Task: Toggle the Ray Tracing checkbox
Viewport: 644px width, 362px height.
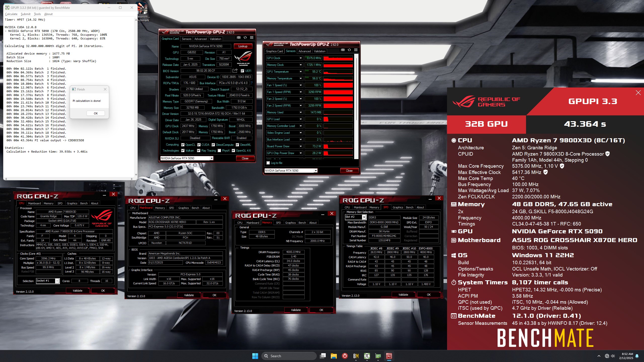Action: 199,151
